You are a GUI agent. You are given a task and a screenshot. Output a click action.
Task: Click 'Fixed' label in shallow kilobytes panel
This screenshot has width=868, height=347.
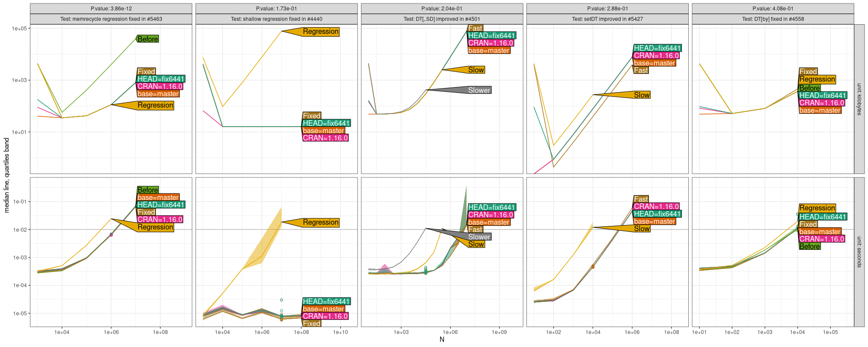tap(312, 116)
